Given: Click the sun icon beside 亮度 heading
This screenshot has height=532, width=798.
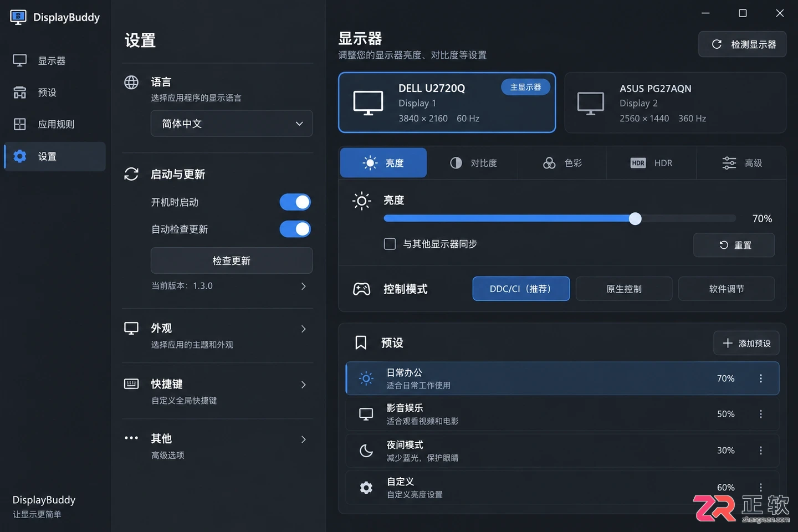Looking at the screenshot, I should pyautogui.click(x=362, y=201).
